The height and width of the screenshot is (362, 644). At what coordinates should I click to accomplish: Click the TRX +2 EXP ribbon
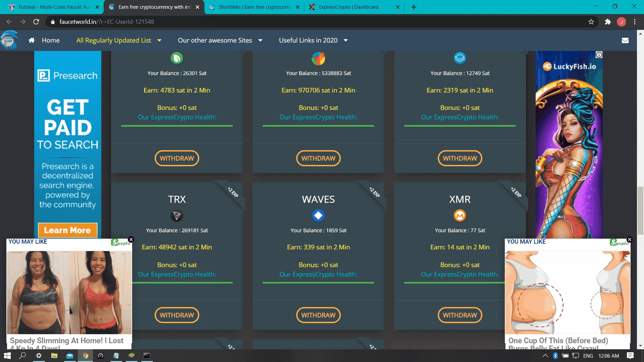[233, 192]
